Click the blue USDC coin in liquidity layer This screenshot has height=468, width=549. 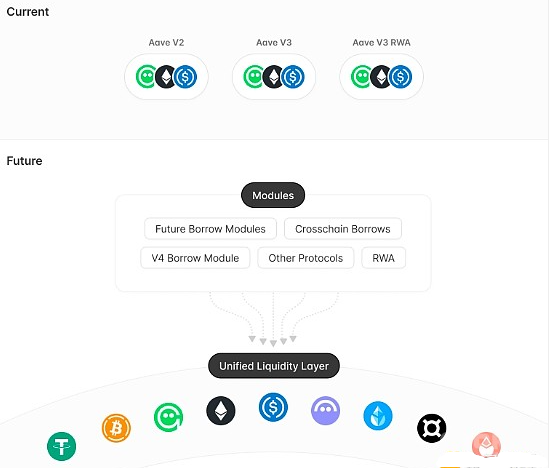click(x=273, y=407)
